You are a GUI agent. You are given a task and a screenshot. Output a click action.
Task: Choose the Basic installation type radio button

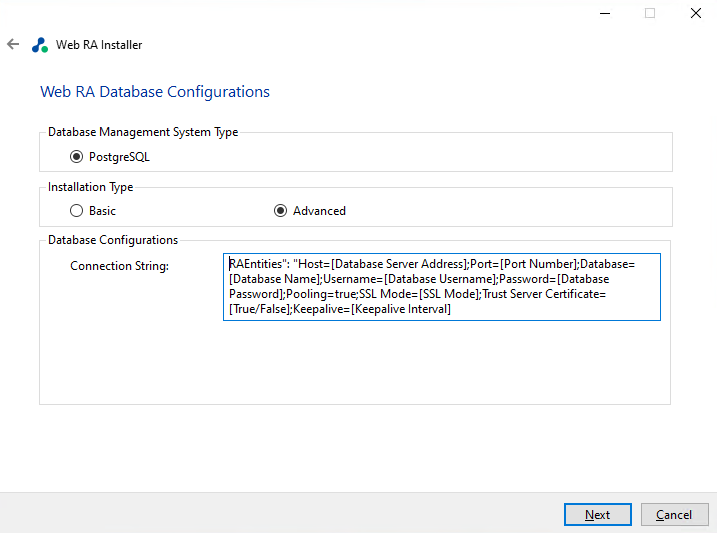(77, 211)
